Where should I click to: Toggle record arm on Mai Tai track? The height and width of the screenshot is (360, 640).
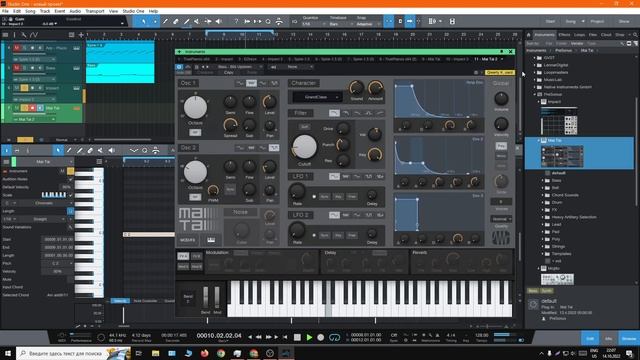point(32,108)
